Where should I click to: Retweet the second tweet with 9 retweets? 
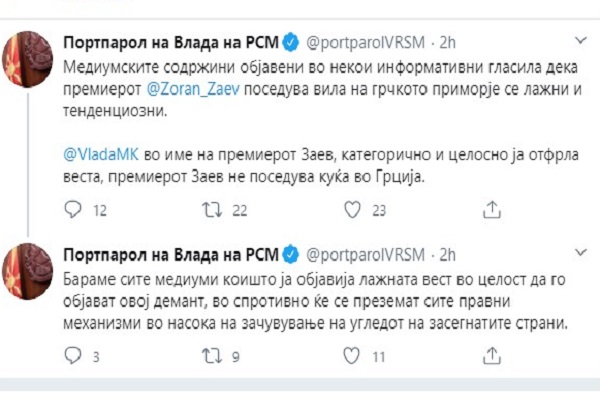coord(212,356)
